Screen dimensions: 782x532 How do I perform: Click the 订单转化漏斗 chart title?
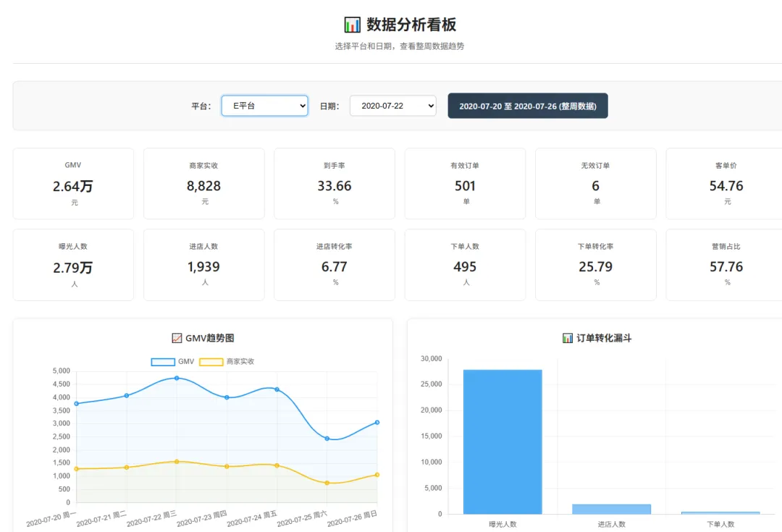point(604,338)
